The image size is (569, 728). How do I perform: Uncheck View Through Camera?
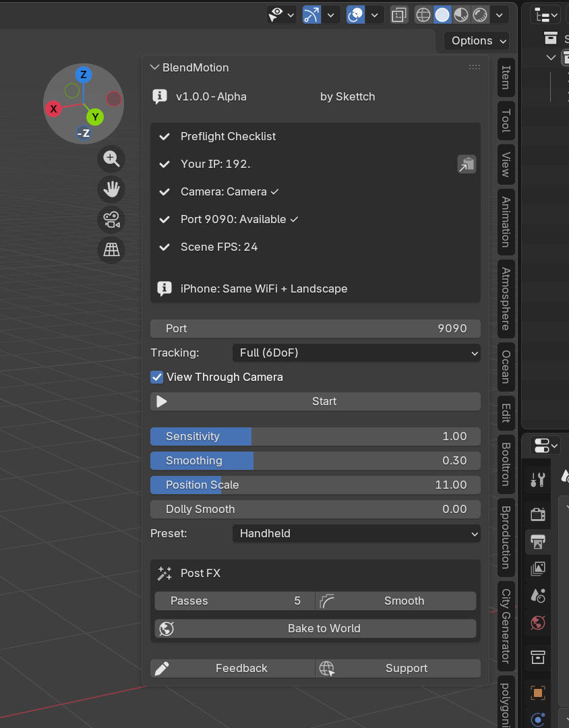[x=156, y=377]
